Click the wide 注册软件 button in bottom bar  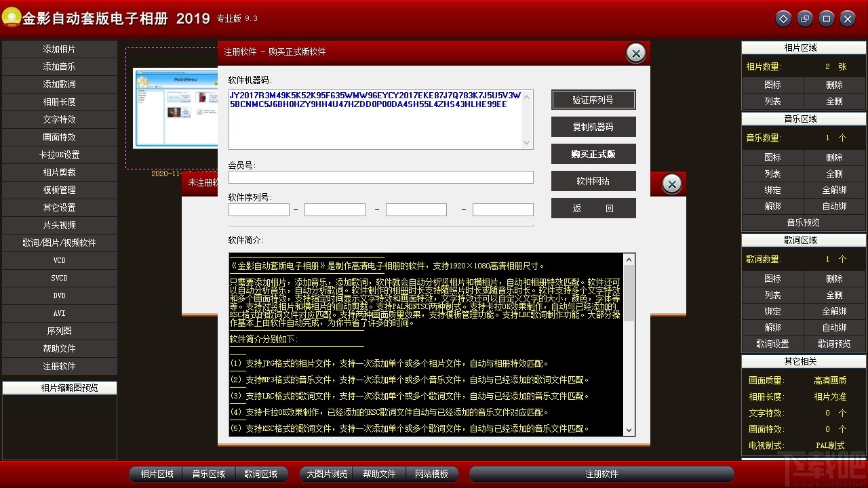pos(602,474)
